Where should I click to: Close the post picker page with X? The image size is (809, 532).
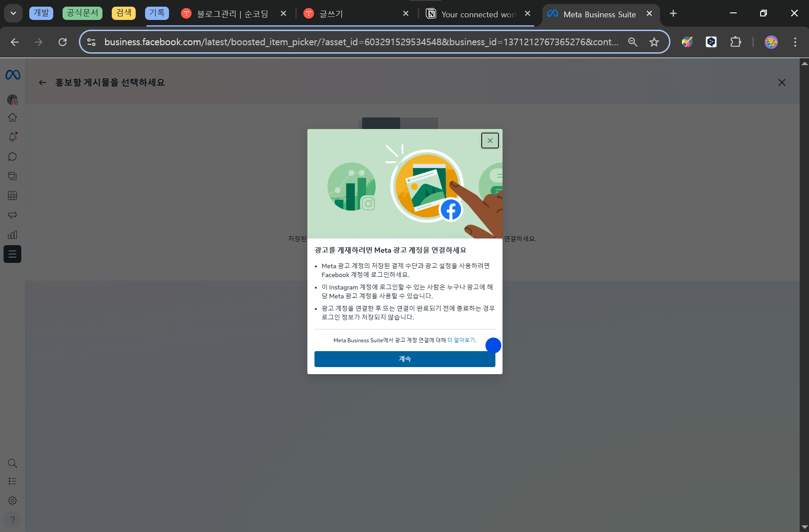782,82
